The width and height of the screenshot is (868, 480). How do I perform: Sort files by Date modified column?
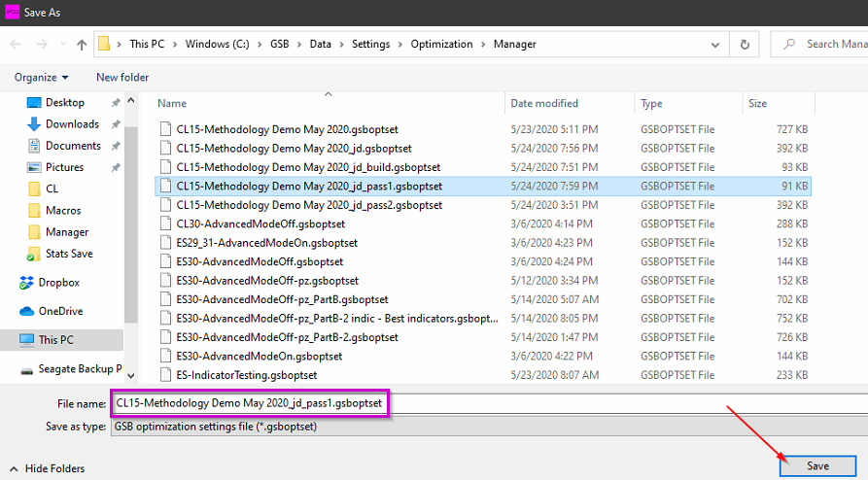543,103
